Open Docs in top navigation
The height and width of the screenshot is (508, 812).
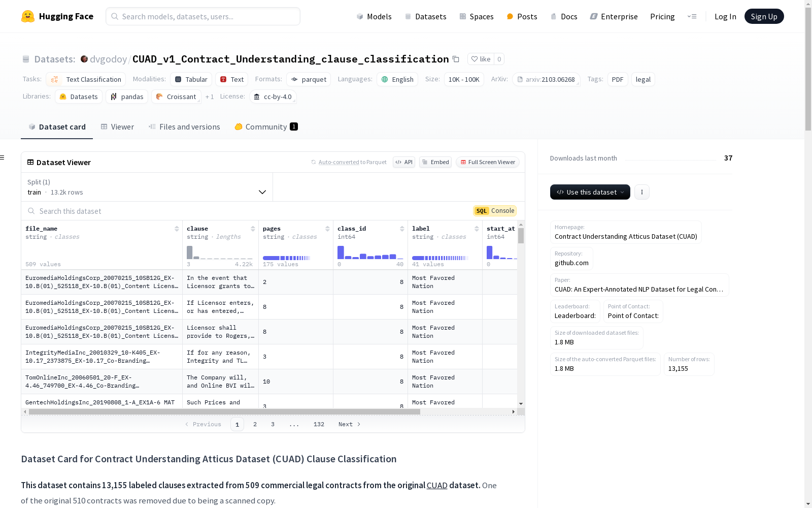pyautogui.click(x=564, y=16)
